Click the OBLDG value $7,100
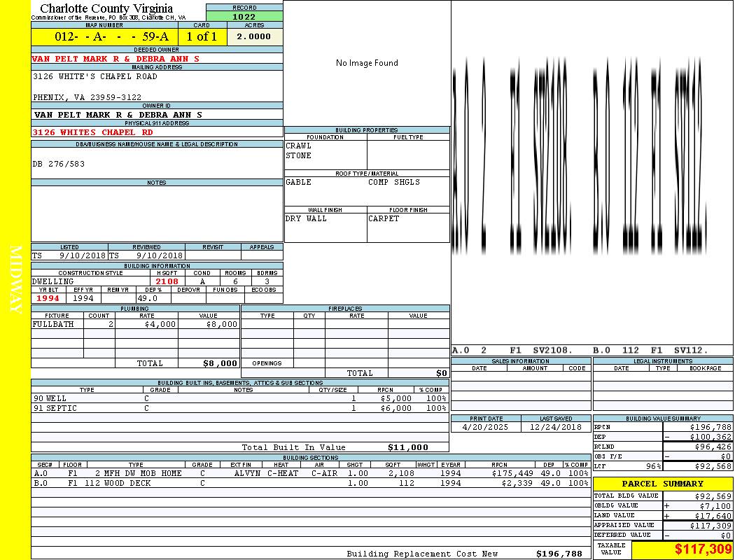The image size is (735, 560). point(715,506)
